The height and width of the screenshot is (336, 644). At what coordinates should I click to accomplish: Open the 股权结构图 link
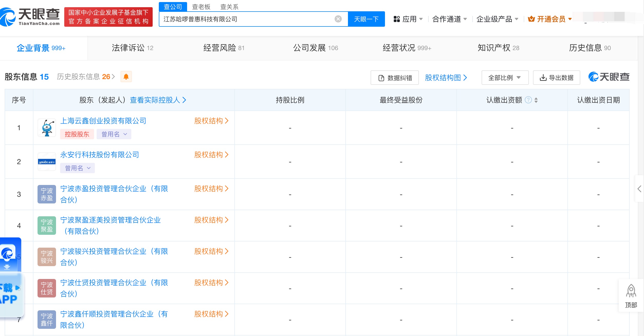[x=446, y=78]
